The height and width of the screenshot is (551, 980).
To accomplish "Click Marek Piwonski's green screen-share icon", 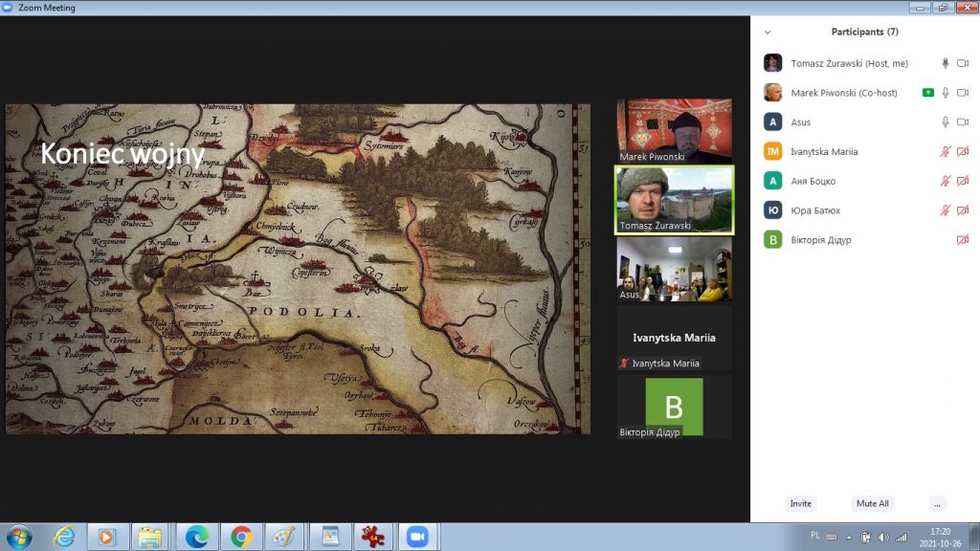I will coord(927,93).
